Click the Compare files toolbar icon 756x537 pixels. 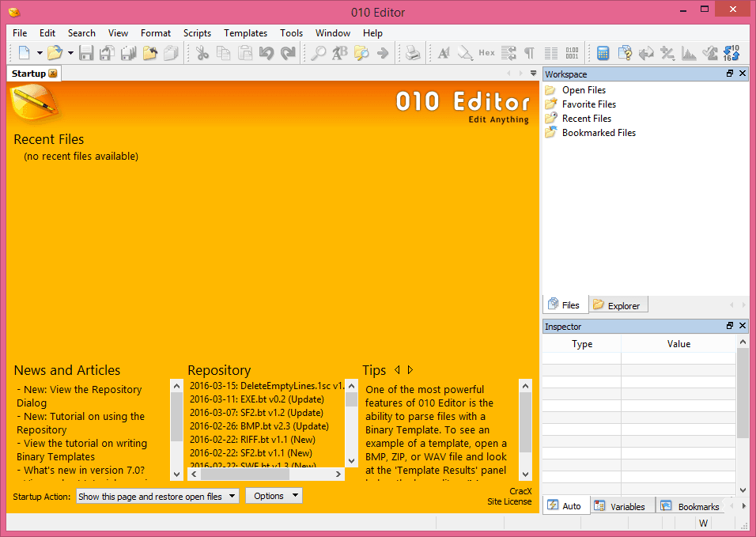pos(625,52)
